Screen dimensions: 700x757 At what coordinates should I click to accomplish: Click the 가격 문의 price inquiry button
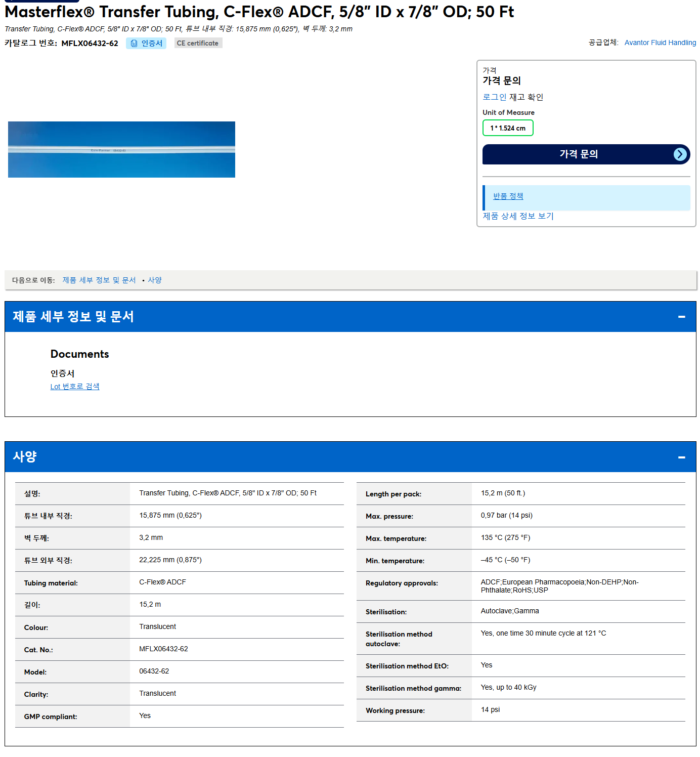586,154
